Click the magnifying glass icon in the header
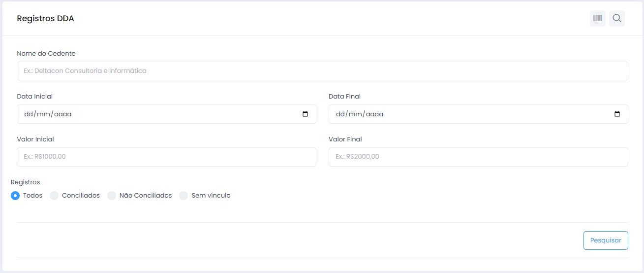 coord(616,19)
